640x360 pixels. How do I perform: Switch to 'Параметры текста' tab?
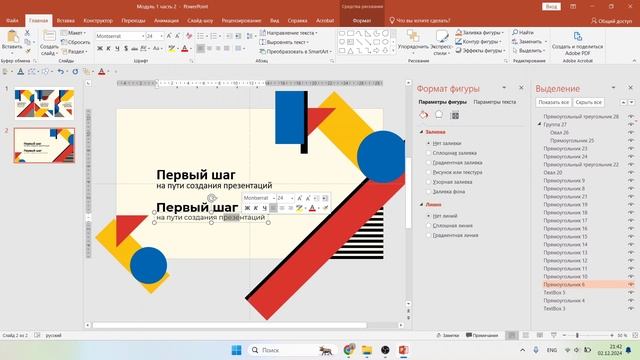pos(495,102)
